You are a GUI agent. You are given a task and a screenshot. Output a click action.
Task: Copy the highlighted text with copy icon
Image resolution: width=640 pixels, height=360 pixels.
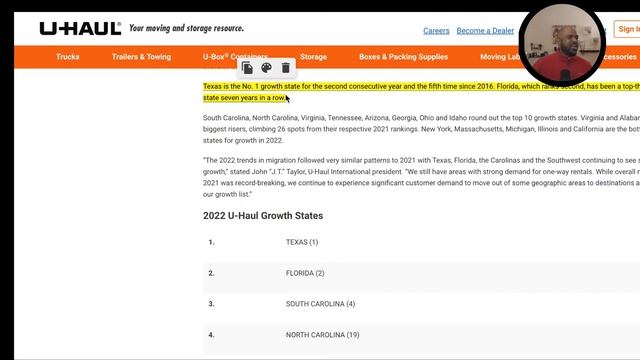pos(247,68)
